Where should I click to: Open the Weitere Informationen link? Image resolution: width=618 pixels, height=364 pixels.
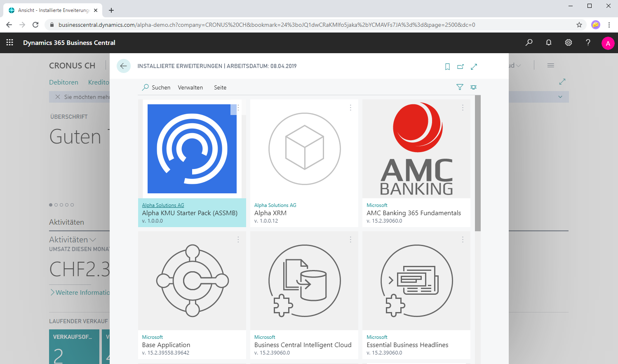[80, 292]
